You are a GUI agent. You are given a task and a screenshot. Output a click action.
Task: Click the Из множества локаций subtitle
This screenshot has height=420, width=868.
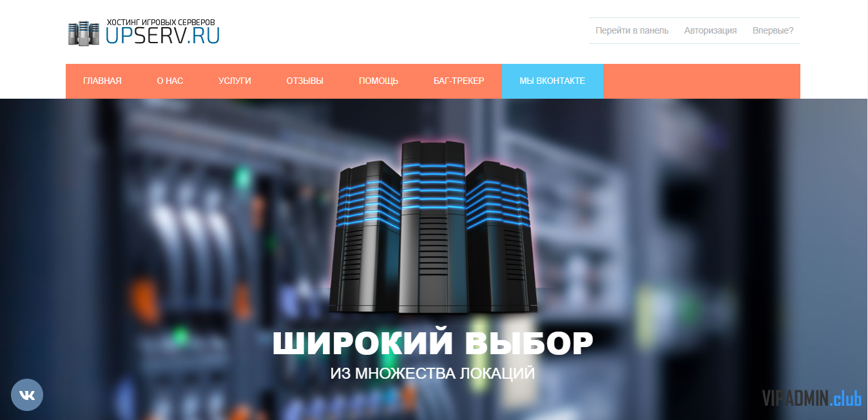[x=432, y=374]
